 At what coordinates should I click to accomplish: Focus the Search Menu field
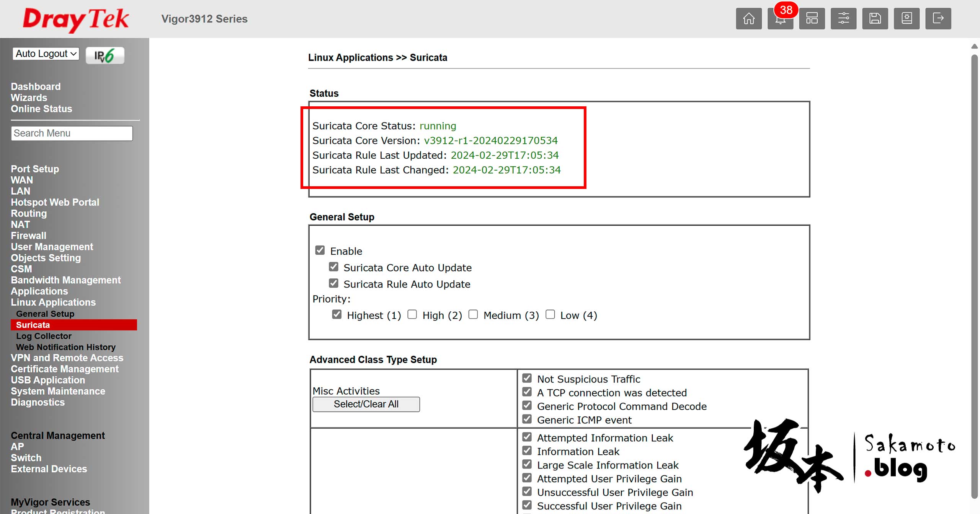click(x=72, y=133)
